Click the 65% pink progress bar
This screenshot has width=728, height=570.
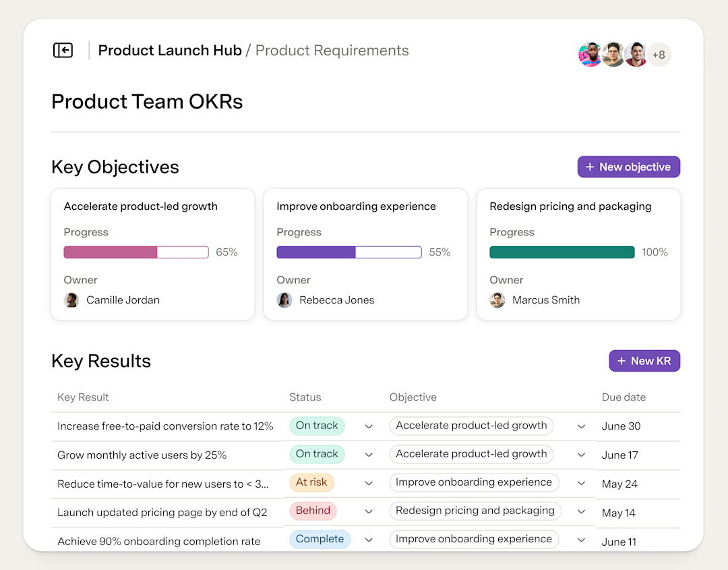pos(136,252)
